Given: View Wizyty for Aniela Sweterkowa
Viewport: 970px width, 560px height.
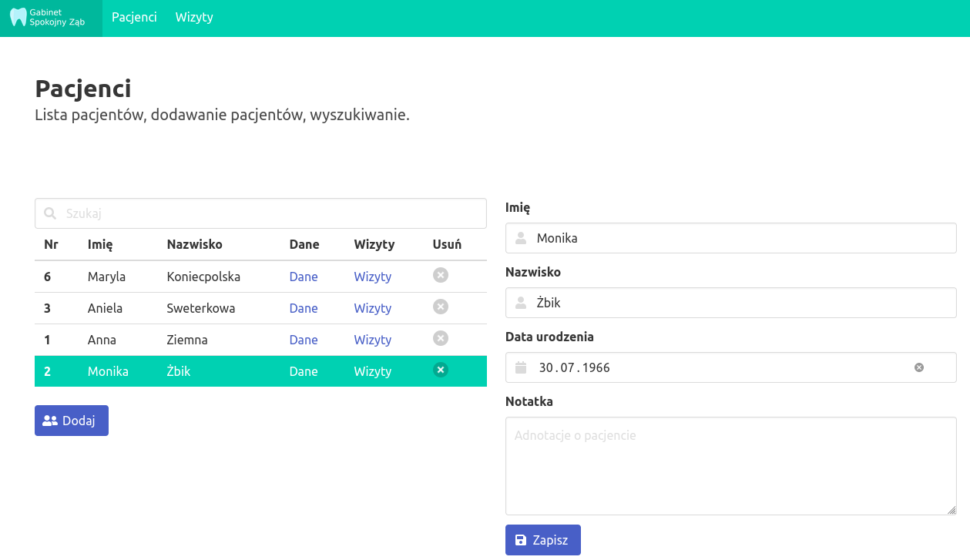Looking at the screenshot, I should pos(372,308).
